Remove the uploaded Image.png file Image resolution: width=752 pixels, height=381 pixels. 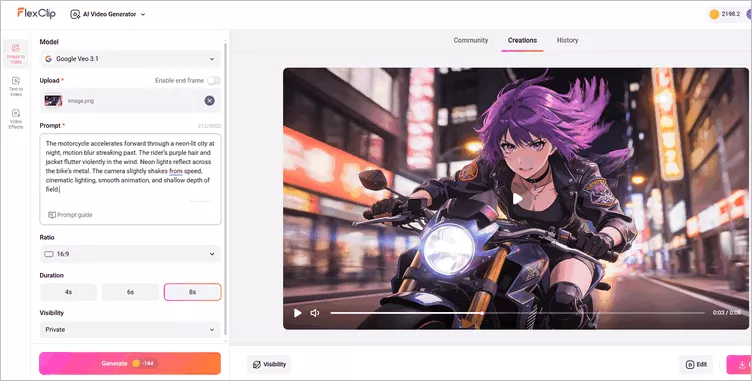tap(210, 100)
